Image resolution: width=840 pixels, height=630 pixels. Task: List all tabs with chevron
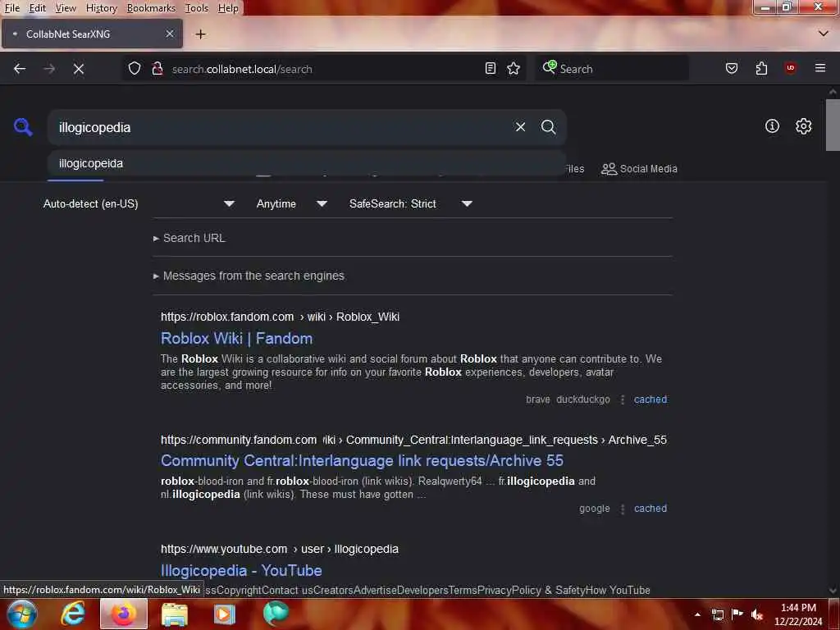point(824,34)
